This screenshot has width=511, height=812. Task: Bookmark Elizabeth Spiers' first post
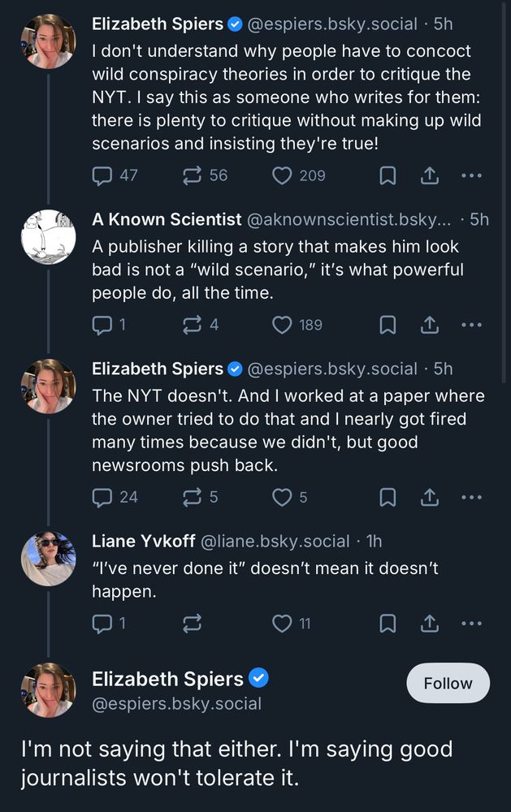click(388, 175)
